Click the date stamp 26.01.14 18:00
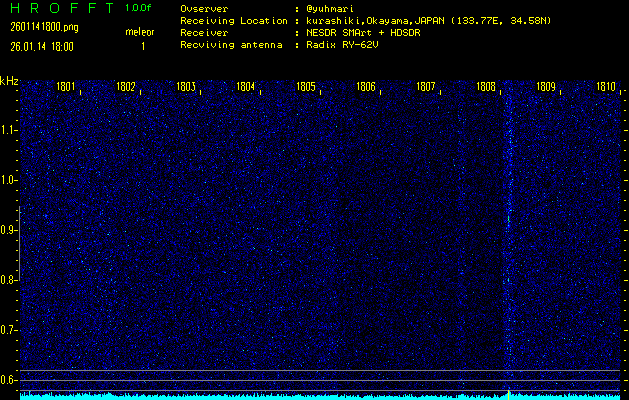 point(42,47)
